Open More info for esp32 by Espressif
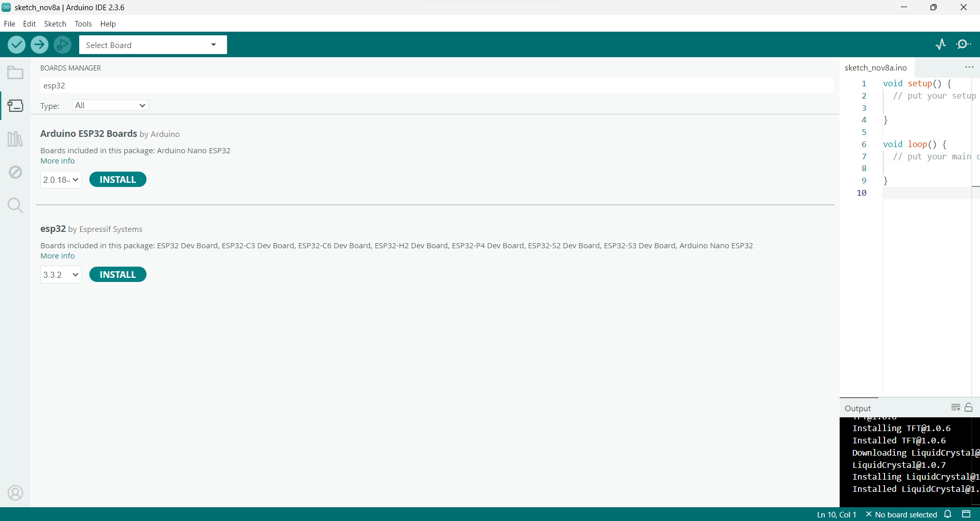980x521 pixels. [58, 256]
